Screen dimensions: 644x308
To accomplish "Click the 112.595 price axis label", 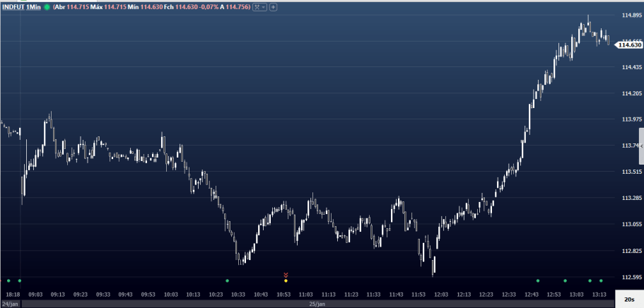I will click(x=631, y=277).
